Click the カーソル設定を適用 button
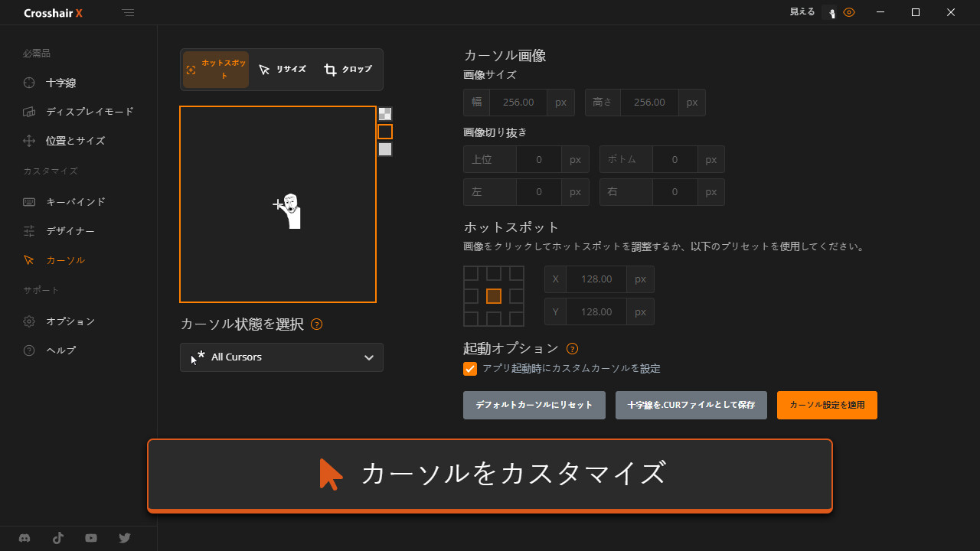Image resolution: width=980 pixels, height=551 pixels. (827, 405)
